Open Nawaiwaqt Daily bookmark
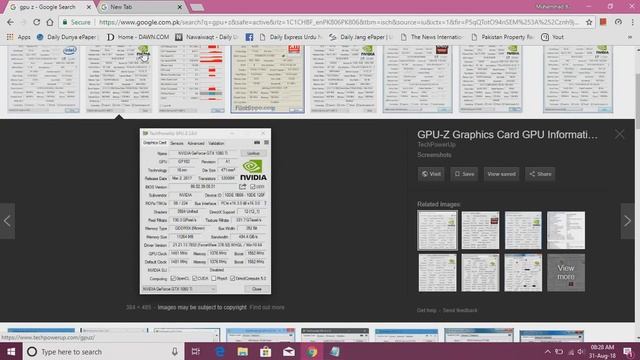640x360 pixels. click(x=206, y=37)
